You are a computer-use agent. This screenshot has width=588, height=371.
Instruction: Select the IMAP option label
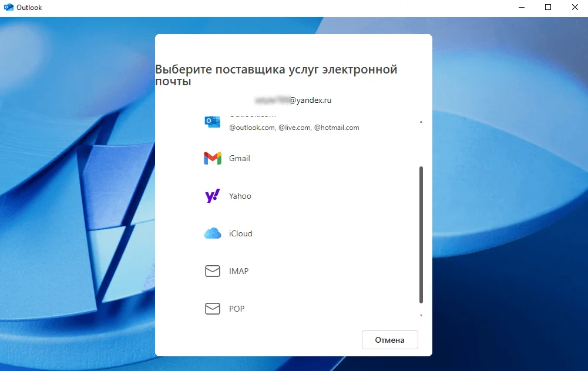(239, 271)
